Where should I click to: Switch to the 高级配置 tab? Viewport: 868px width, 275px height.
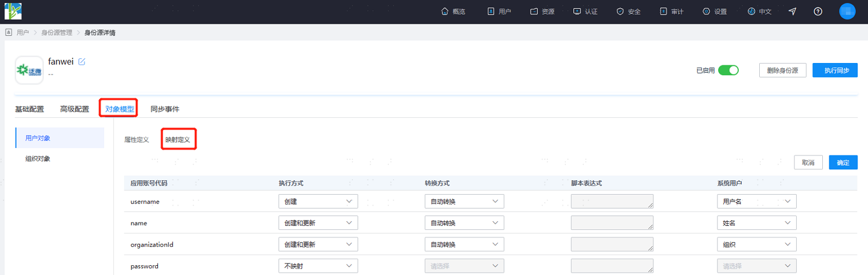click(75, 109)
